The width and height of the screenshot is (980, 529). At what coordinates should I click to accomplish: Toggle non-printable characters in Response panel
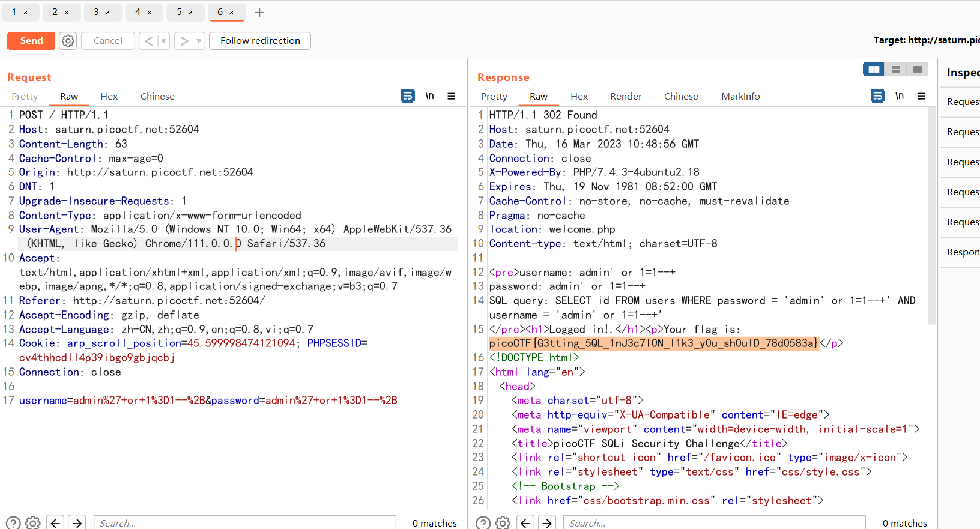900,96
